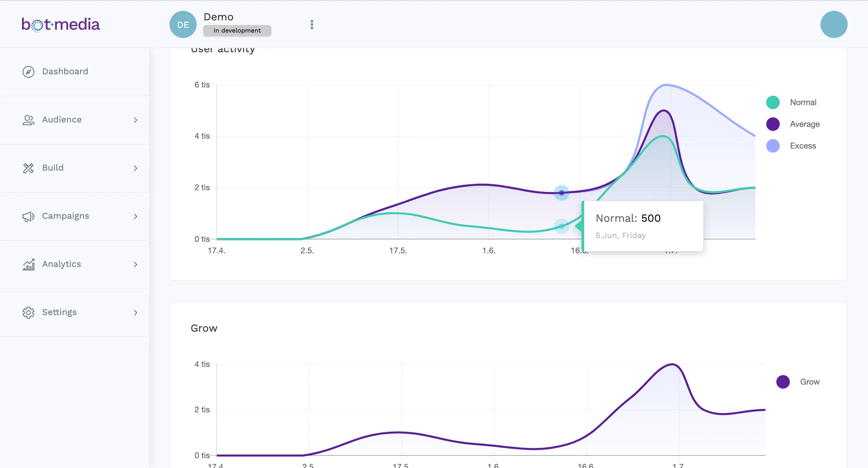Click the Grow legend label
868x468 pixels.
click(x=810, y=382)
